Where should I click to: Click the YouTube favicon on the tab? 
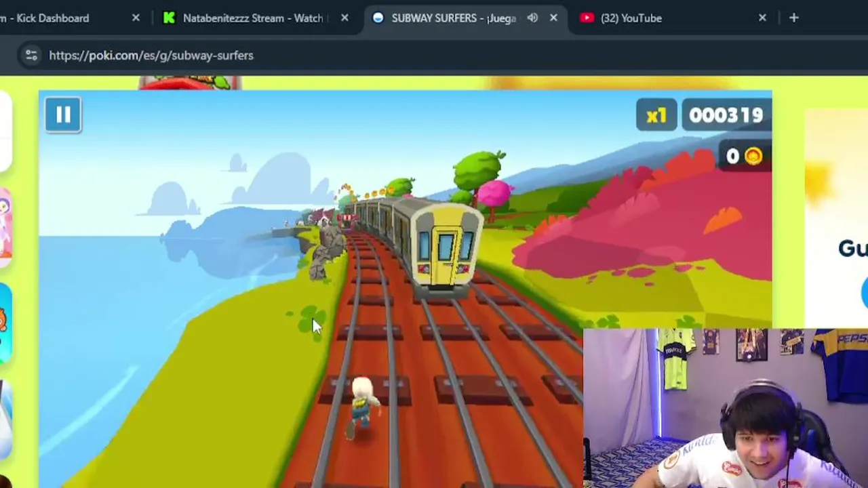[587, 18]
